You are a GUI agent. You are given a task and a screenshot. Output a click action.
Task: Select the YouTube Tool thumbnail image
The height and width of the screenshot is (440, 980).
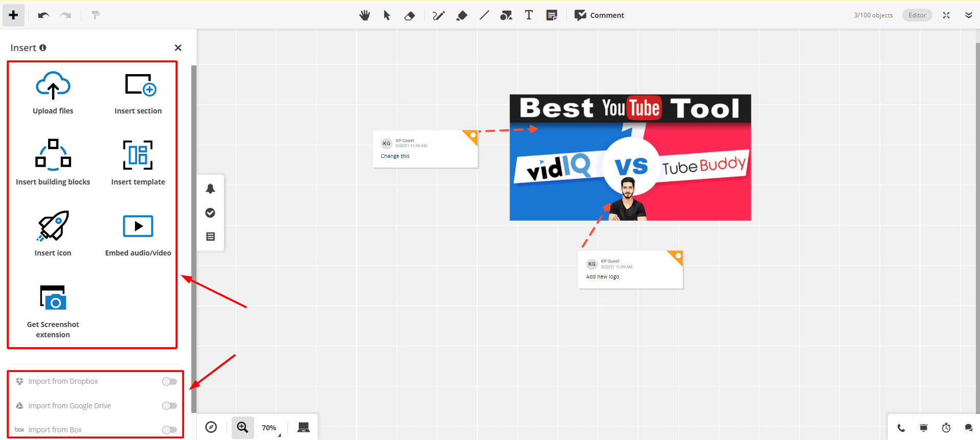630,157
